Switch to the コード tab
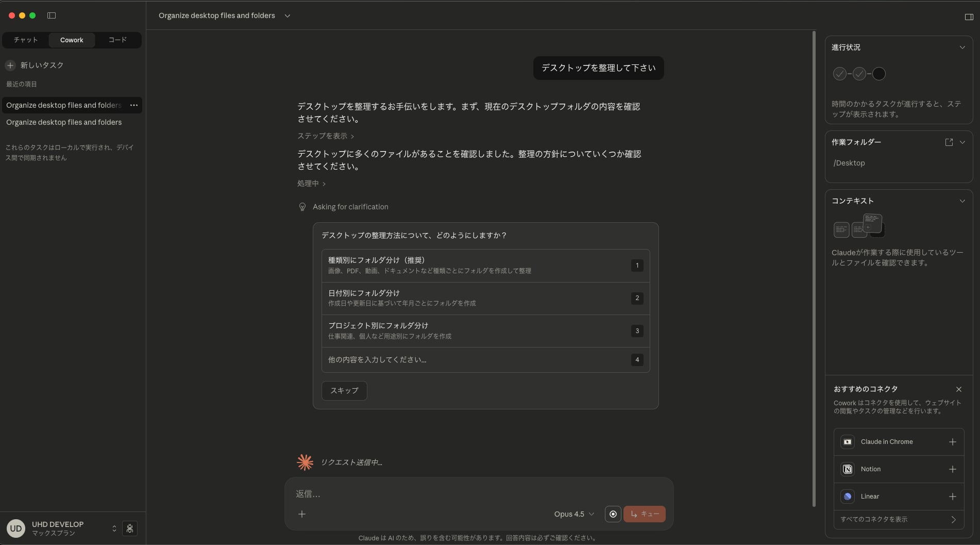 click(x=117, y=40)
